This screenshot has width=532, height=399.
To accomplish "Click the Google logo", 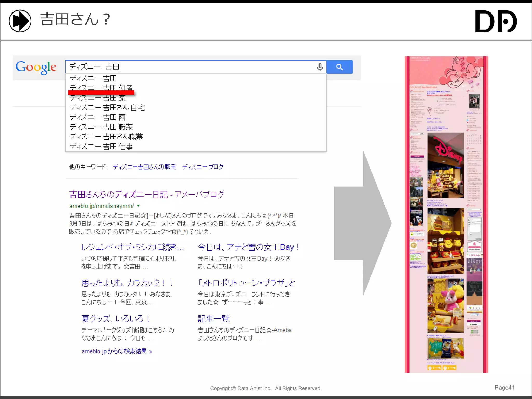I will tap(36, 68).
